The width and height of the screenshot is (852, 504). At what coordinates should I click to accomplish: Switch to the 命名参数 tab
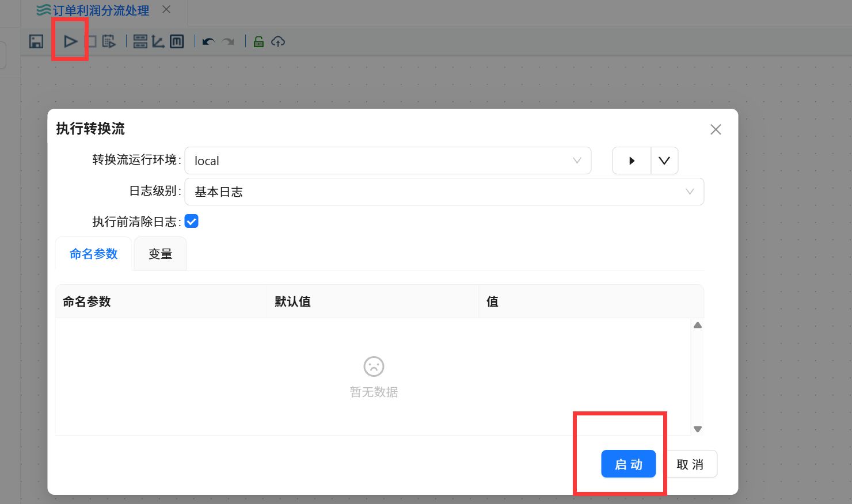pyautogui.click(x=94, y=254)
